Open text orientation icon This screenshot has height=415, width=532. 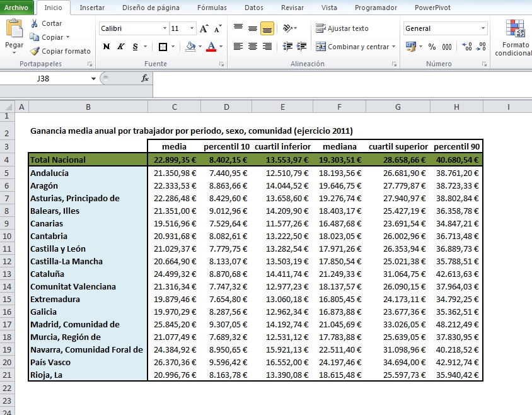tap(287, 28)
